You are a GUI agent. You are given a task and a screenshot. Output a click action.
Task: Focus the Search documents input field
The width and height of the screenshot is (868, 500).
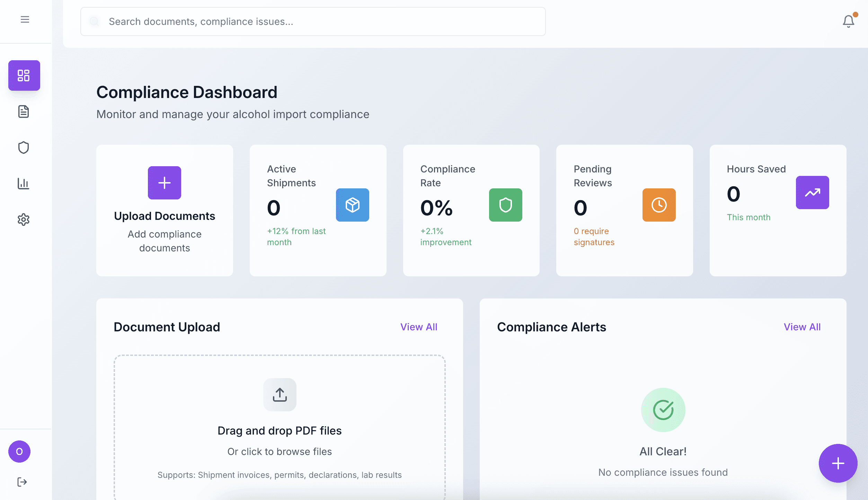coord(313,21)
